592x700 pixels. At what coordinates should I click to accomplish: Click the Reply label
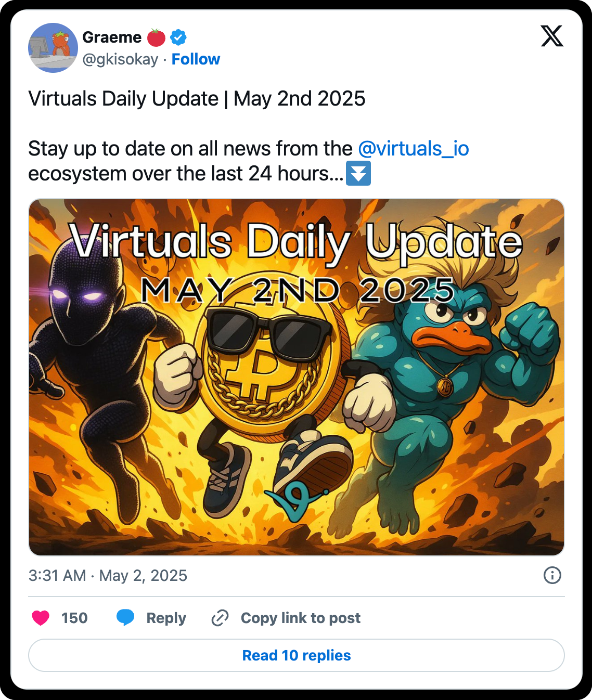(166, 618)
